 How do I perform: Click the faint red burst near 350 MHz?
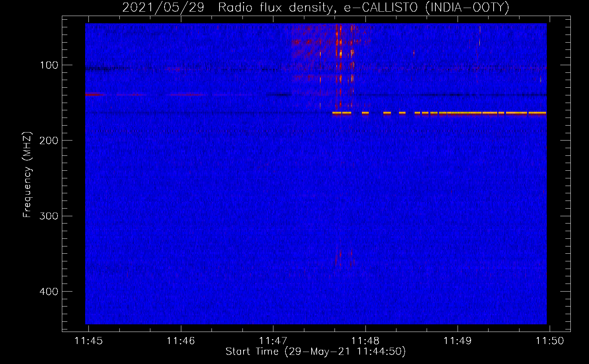point(341,254)
